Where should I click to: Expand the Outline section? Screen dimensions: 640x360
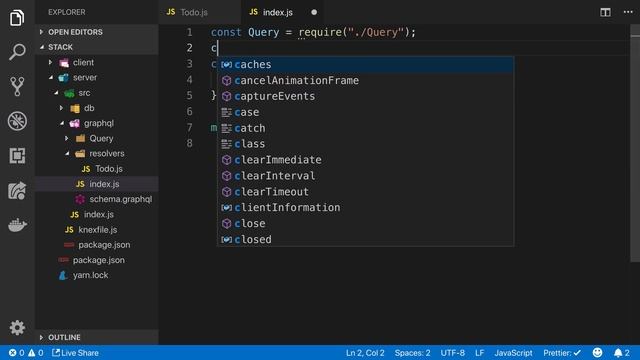[x=97, y=337]
